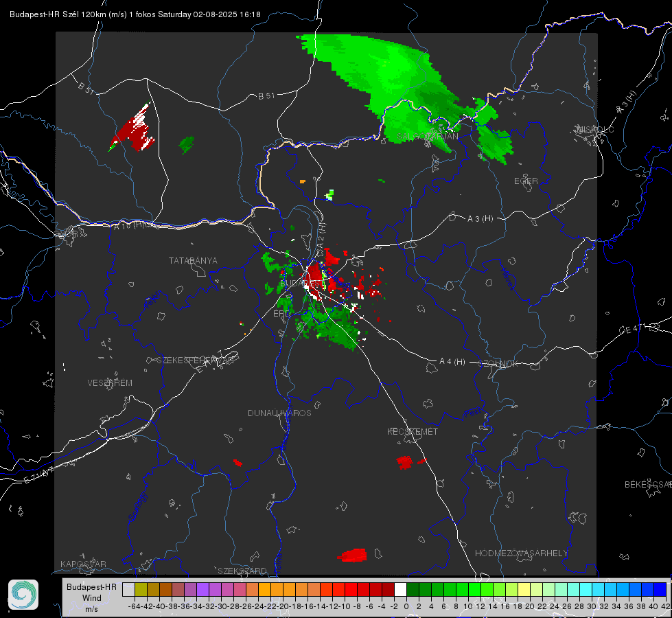Select the white zero-velocity legend swatch
This screenshot has width=672, height=618.
click(x=400, y=589)
